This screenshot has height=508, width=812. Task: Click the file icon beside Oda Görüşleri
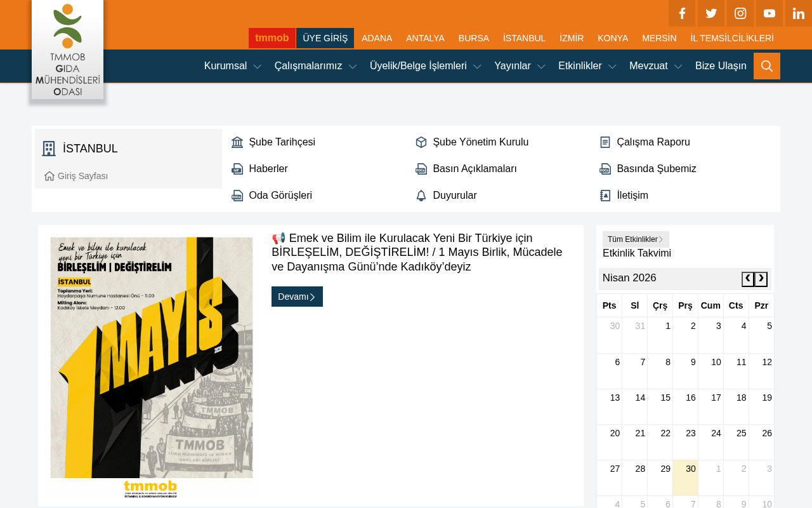237,196
